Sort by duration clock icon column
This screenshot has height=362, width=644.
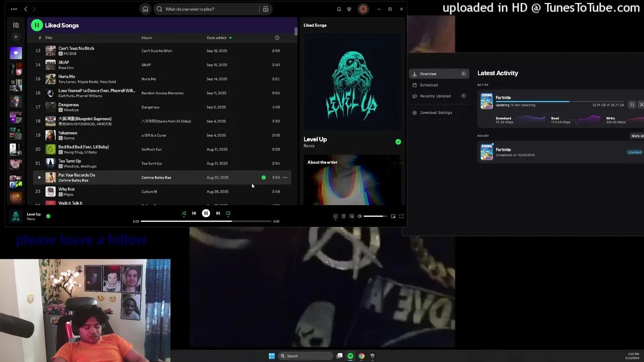pos(277,38)
